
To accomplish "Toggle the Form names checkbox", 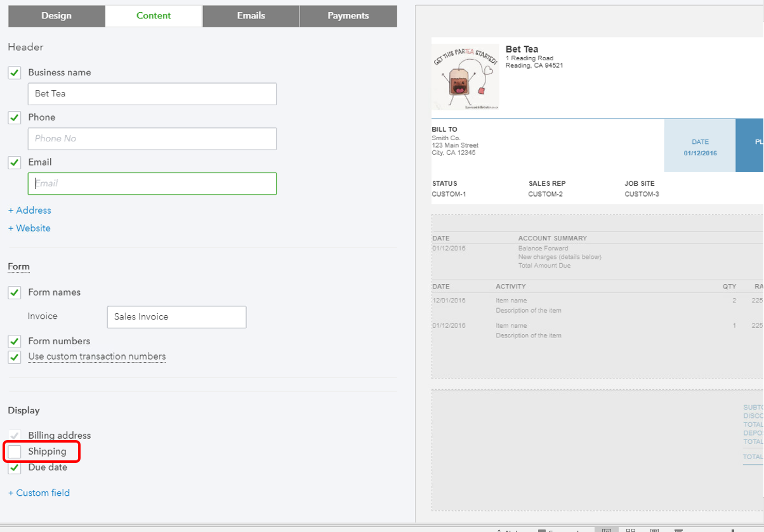I will point(14,292).
